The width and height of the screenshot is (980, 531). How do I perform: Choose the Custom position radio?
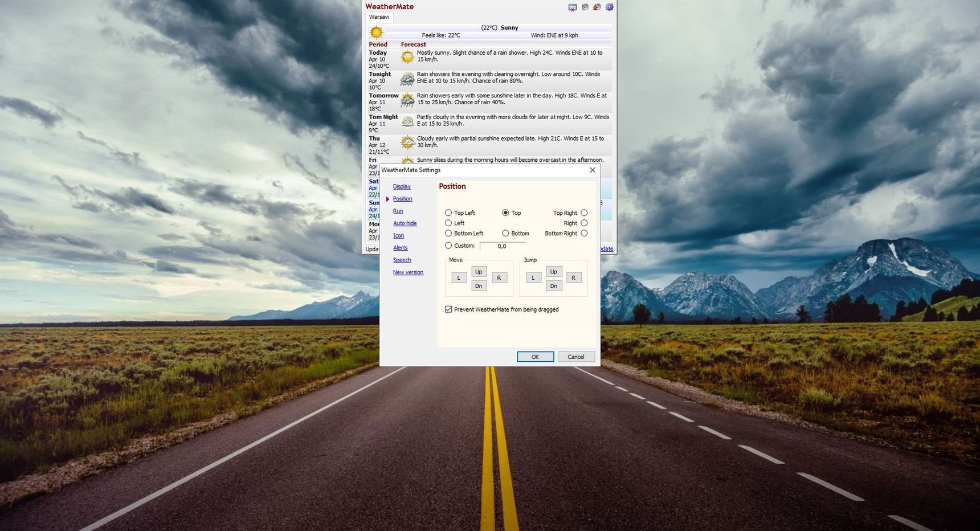pos(448,246)
